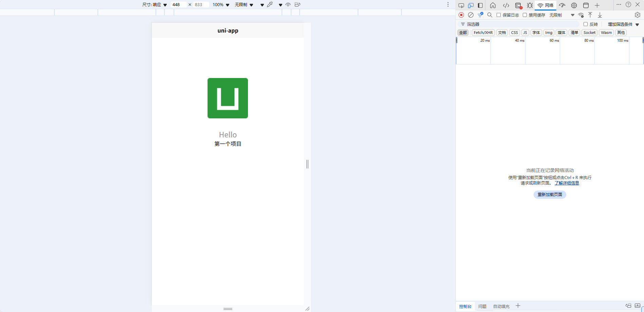
Task: Select the JS filter chip
Action: 525,33
